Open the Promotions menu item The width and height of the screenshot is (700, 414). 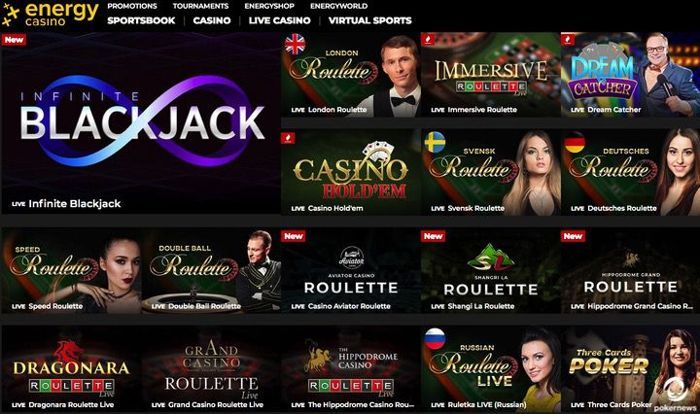coord(132,6)
